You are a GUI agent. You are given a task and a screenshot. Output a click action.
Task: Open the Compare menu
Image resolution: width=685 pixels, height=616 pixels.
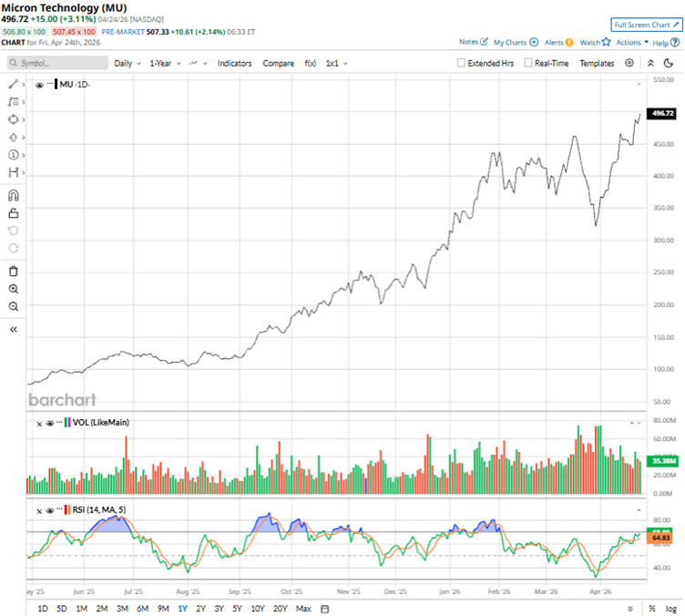tap(279, 64)
